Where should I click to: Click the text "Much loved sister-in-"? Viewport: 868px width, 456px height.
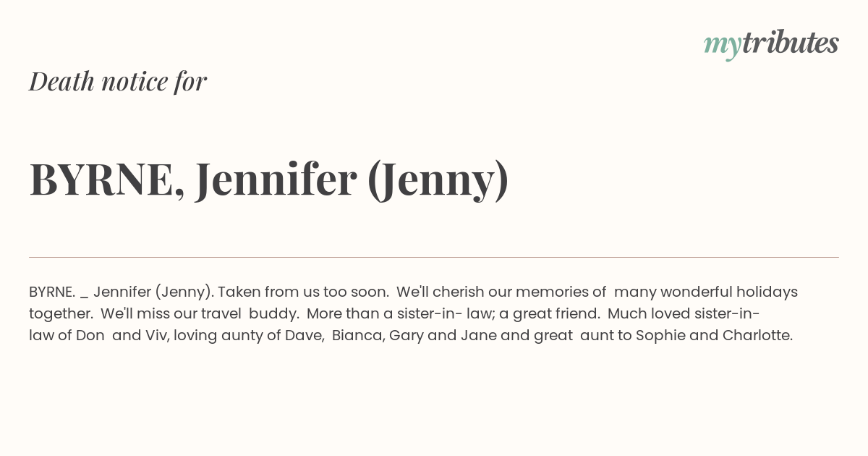point(684,314)
